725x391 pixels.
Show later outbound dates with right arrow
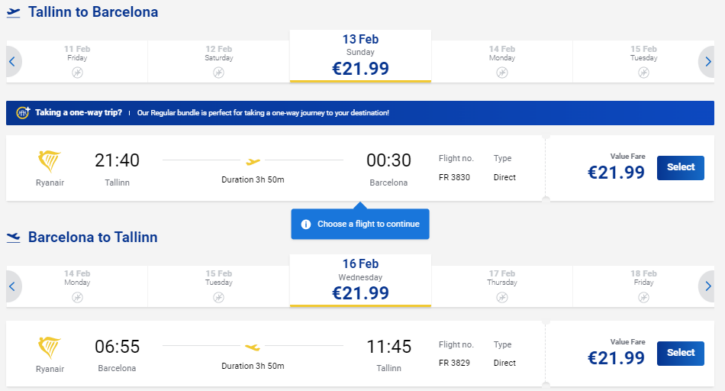(707, 61)
